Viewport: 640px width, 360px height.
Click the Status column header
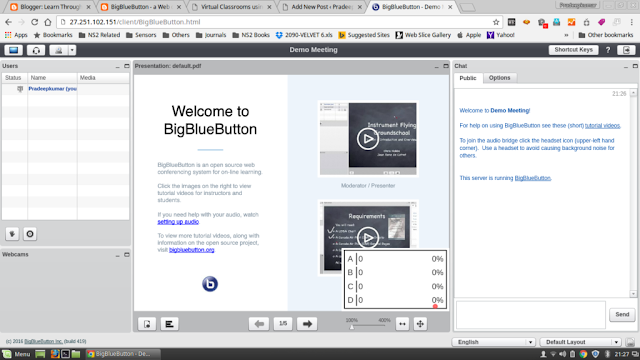pyautogui.click(x=15, y=78)
